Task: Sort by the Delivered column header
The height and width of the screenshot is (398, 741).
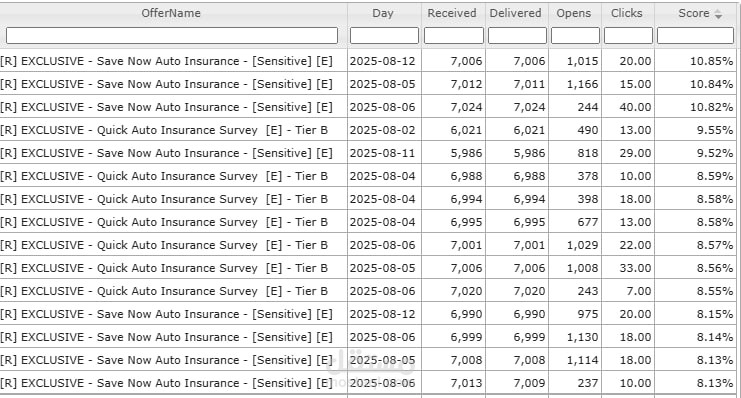Action: (x=516, y=13)
